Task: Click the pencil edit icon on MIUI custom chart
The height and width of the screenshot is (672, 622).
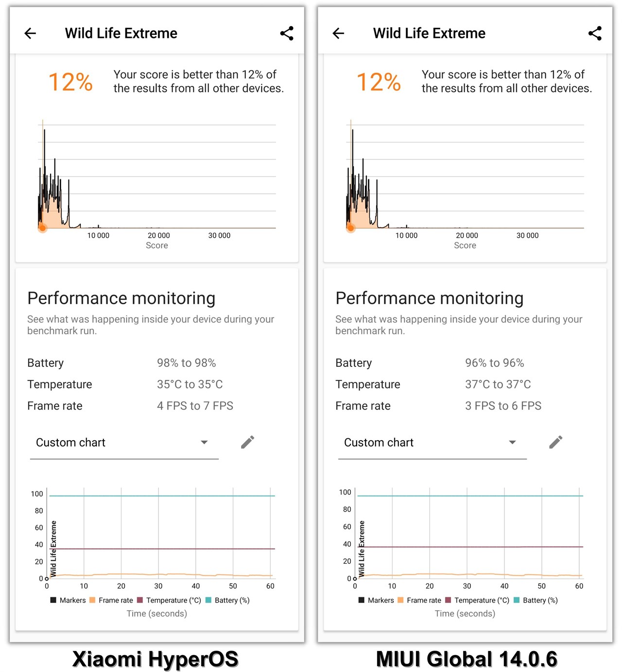Action: click(x=555, y=442)
